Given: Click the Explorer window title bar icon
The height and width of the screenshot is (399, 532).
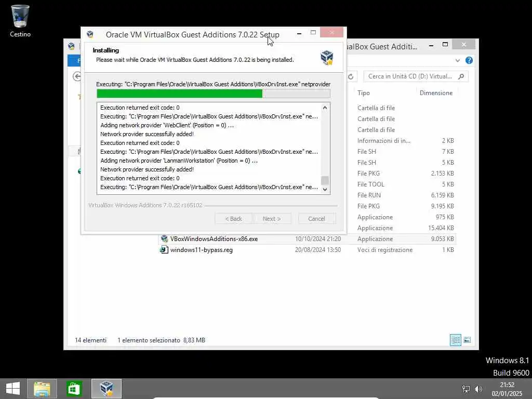Looking at the screenshot, I should pos(71,46).
